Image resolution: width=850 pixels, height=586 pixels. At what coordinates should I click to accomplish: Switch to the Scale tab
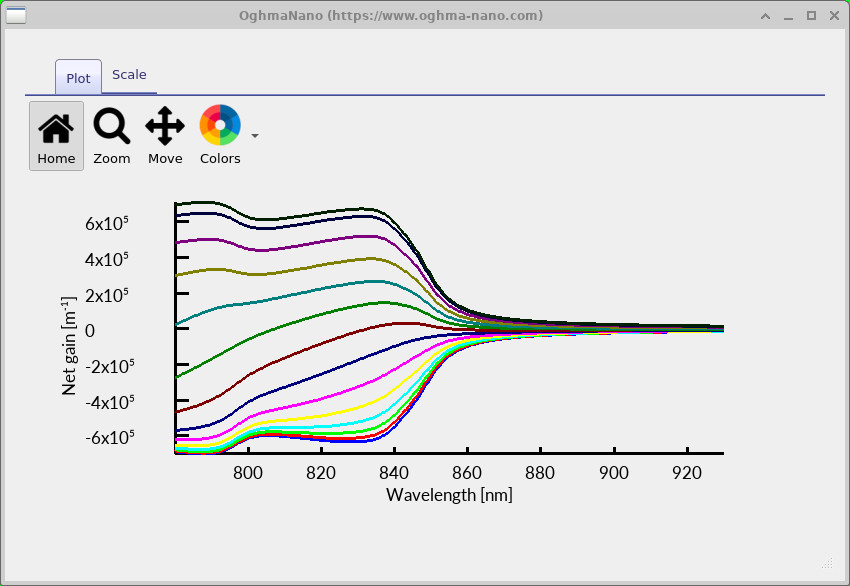tap(129, 75)
